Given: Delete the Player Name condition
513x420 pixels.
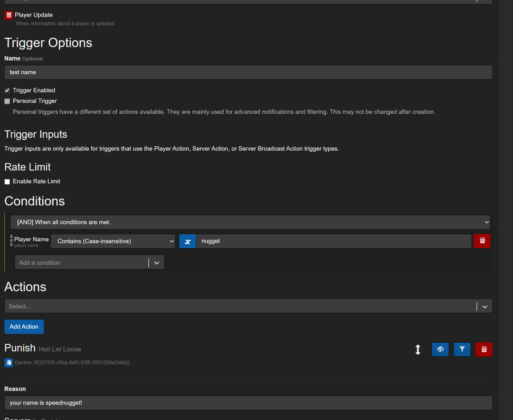Looking at the screenshot, I should point(482,241).
